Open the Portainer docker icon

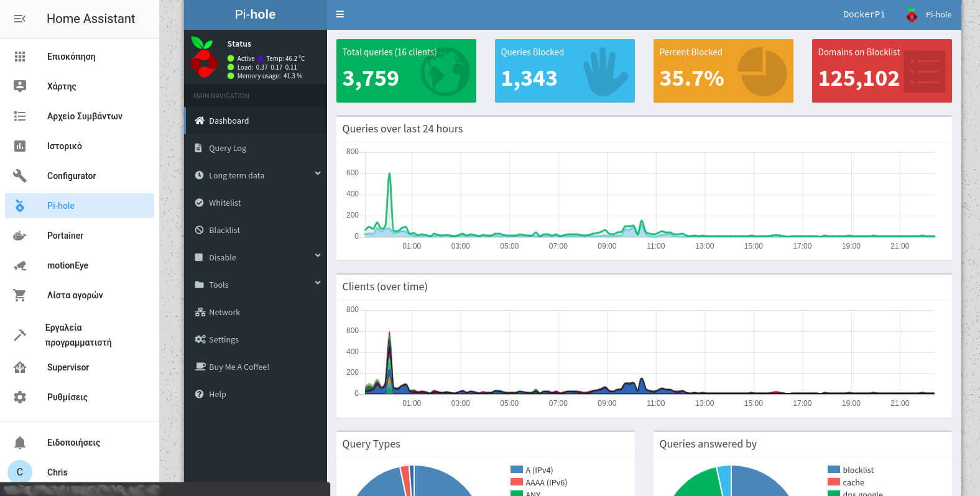click(20, 236)
